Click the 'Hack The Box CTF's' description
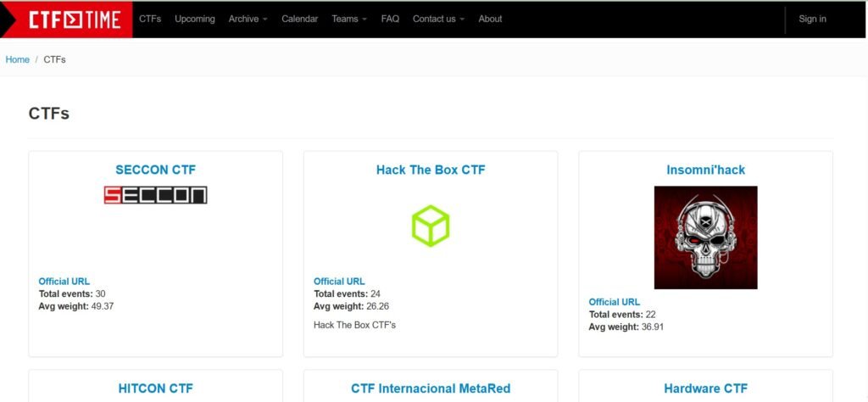The width and height of the screenshot is (868, 402). (x=355, y=325)
